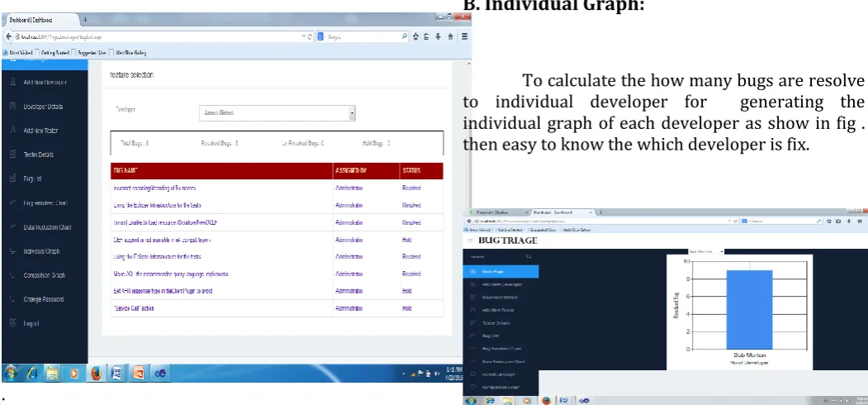
Task: Open Add New Developer in left sidebar
Action: point(45,83)
